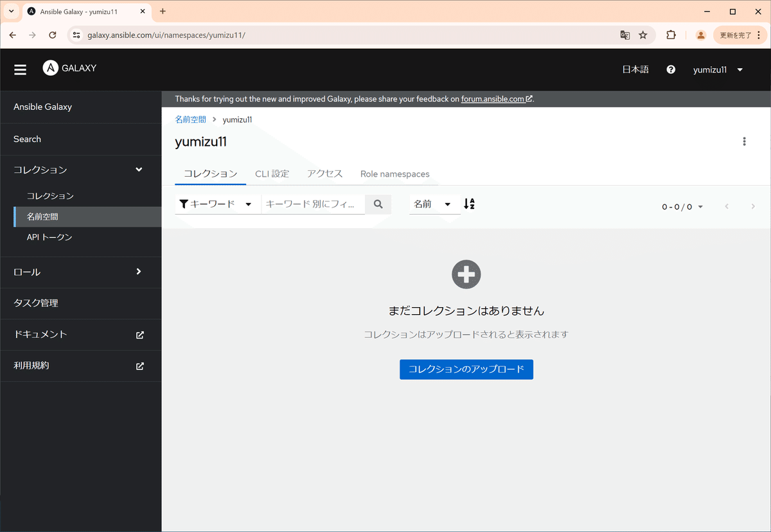The height and width of the screenshot is (532, 771).
Task: Open 利用規約 sidebar link
Action: tap(80, 366)
